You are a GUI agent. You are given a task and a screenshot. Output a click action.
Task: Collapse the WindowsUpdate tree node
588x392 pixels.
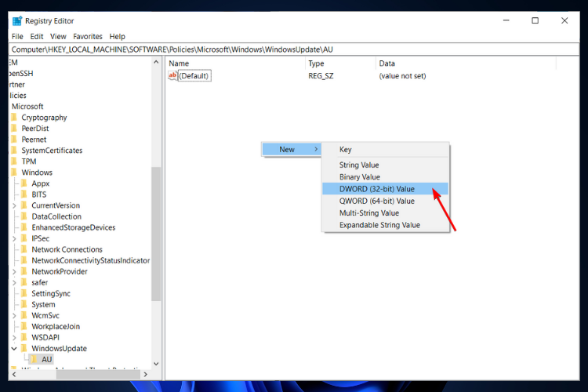14,348
